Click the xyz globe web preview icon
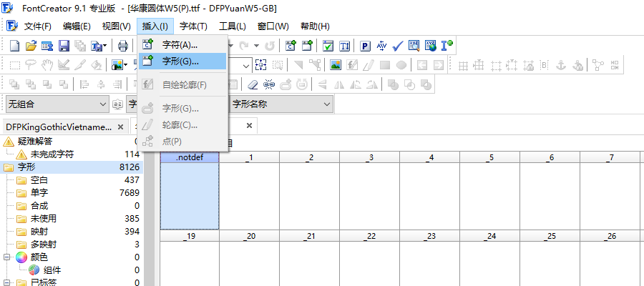 coord(431,46)
